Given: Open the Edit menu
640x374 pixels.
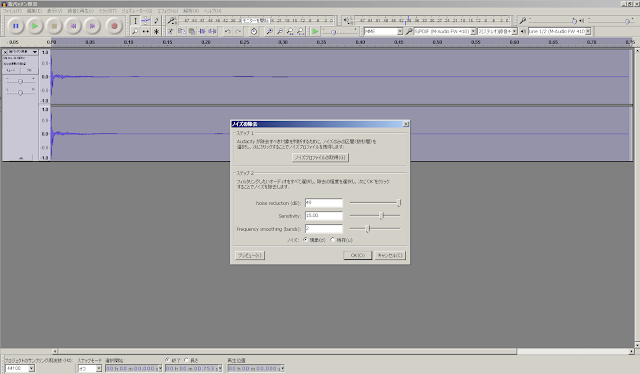Looking at the screenshot, I should coord(34,11).
